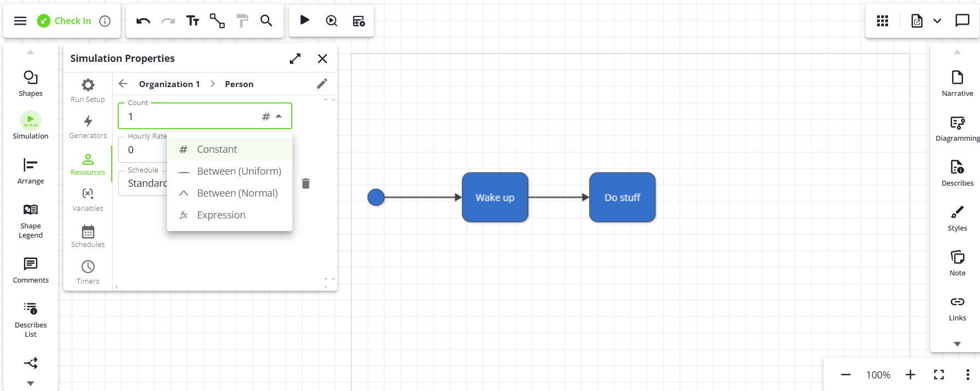Viewport: 980px width, 391px height.
Task: Delete the resource using trash icon
Action: click(x=306, y=183)
